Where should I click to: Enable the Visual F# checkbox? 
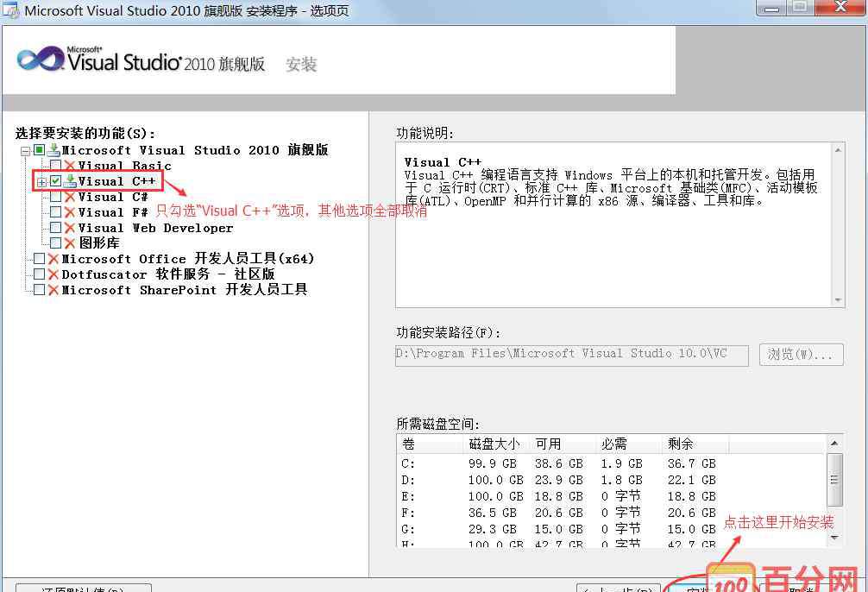coord(55,211)
